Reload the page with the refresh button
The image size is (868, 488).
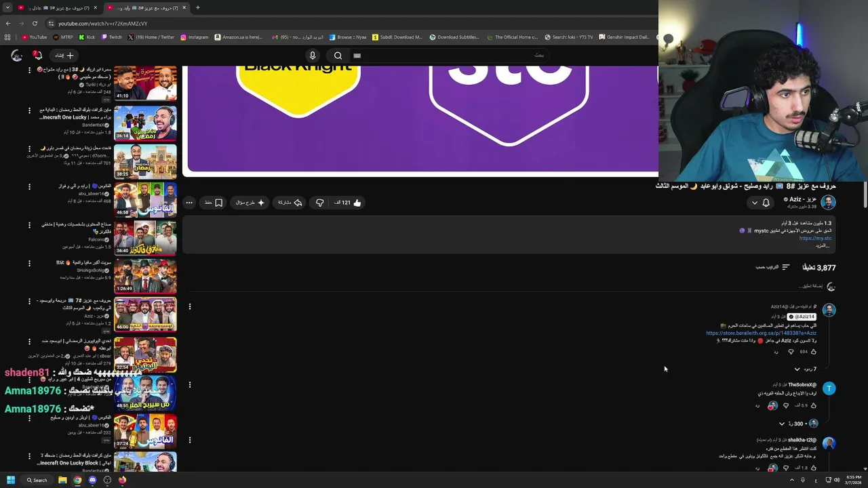[37, 23]
